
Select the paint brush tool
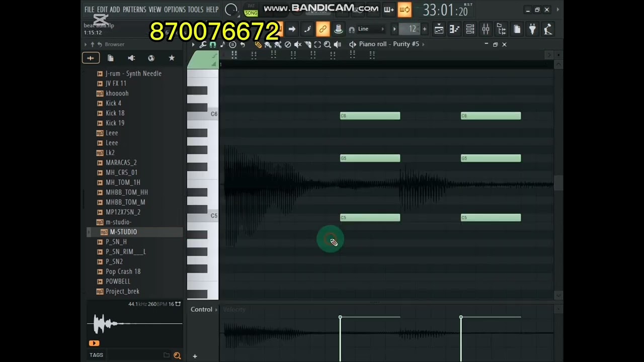[x=268, y=45]
